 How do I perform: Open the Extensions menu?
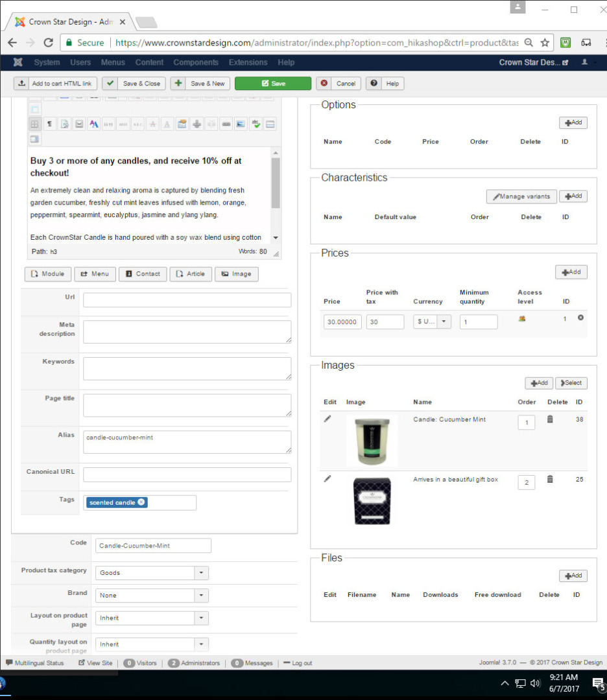(248, 62)
